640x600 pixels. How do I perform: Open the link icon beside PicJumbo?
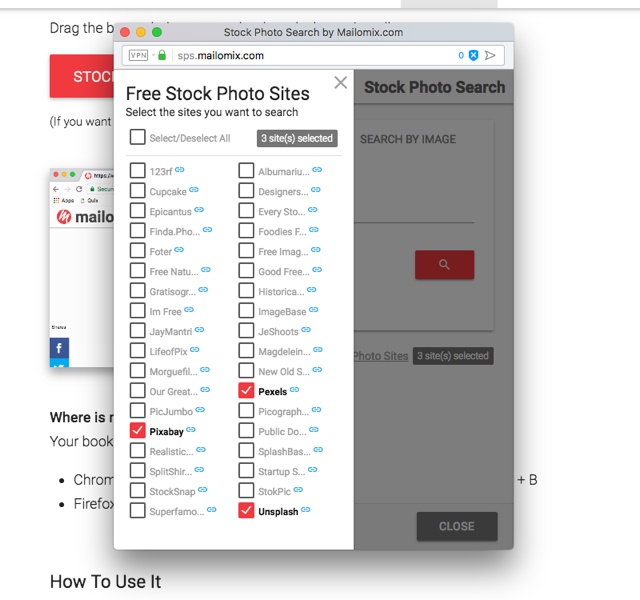pos(200,410)
